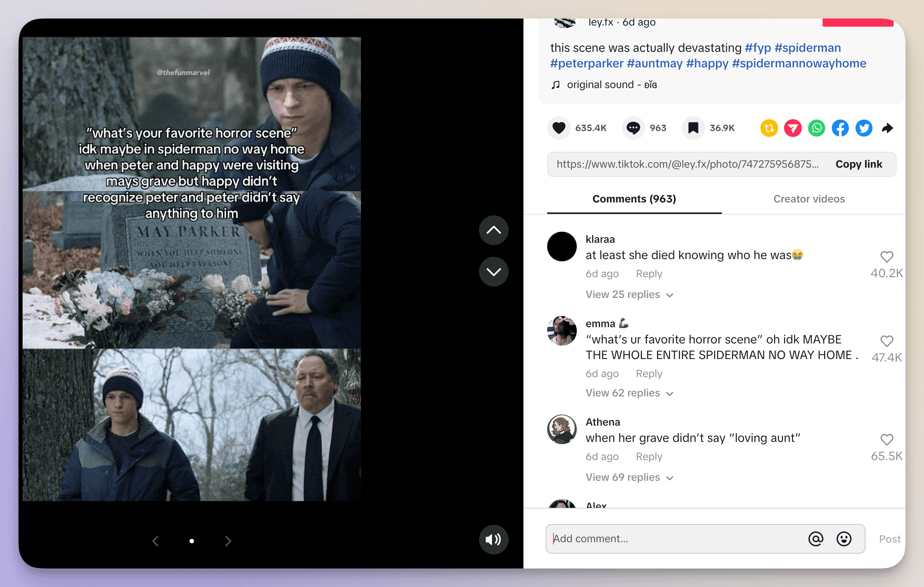Switch to Comments (963) tab
The image size is (924, 587).
pos(634,199)
